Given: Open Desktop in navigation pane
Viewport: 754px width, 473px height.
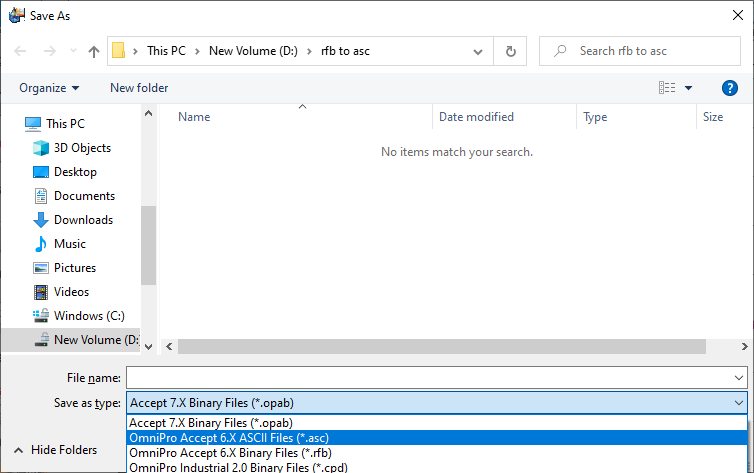Looking at the screenshot, I should pos(75,172).
